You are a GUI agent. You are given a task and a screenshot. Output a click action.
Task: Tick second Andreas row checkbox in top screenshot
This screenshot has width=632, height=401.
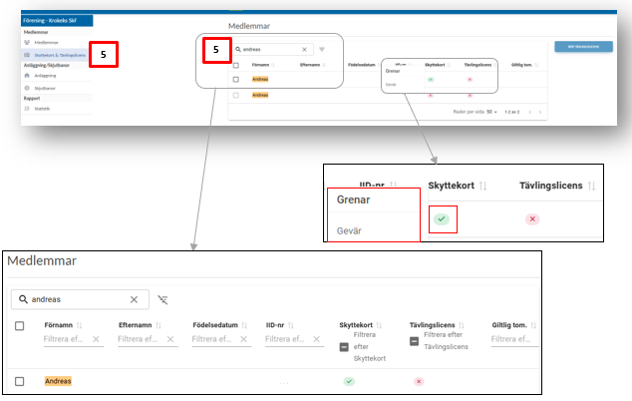(236, 95)
